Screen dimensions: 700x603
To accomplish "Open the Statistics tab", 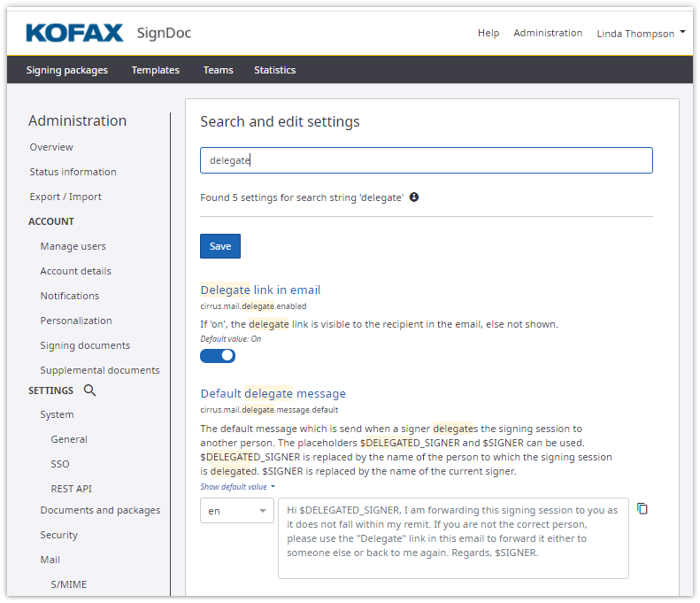I will point(274,70).
